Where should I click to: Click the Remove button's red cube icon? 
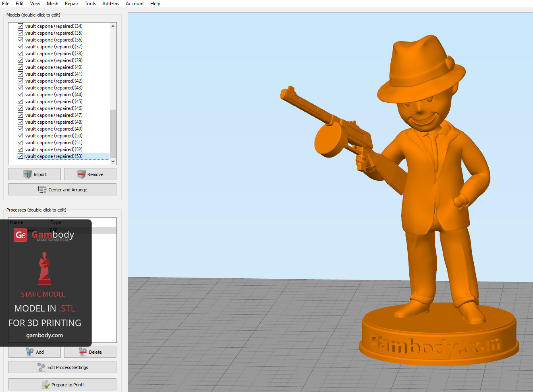coord(81,174)
